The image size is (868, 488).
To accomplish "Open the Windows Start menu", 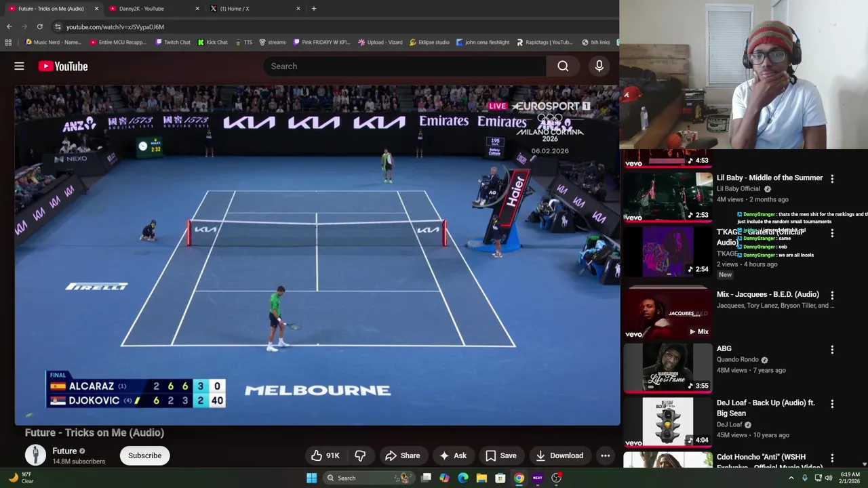I will click(x=311, y=478).
